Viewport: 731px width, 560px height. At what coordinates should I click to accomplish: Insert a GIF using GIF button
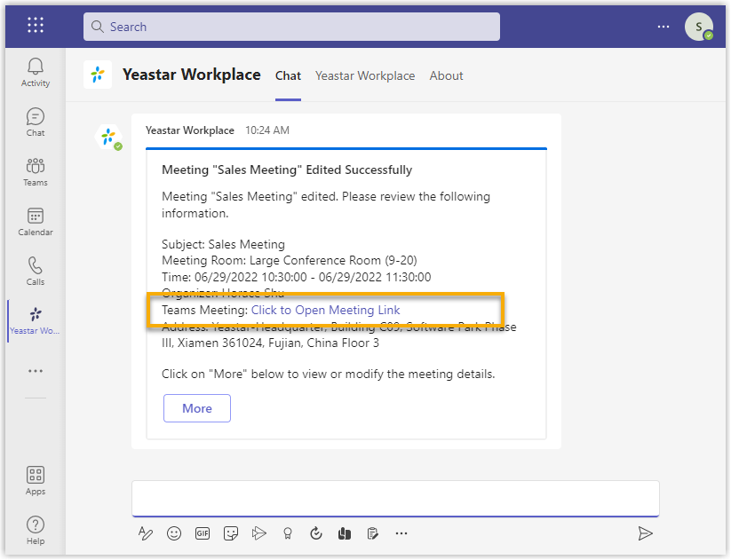tap(203, 533)
